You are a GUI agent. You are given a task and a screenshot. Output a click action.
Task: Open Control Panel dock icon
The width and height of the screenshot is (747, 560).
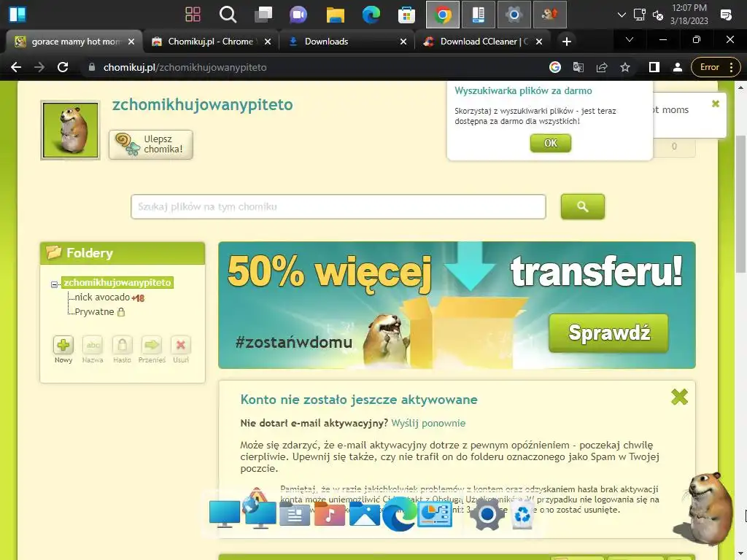click(435, 514)
